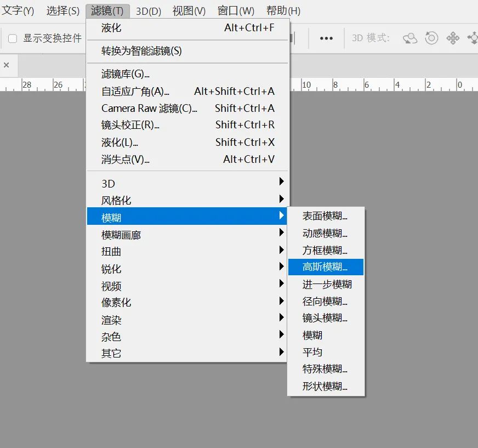Viewport: 478px width, 448px height.
Task: Select the 3D rotate object icon
Action: click(409, 38)
